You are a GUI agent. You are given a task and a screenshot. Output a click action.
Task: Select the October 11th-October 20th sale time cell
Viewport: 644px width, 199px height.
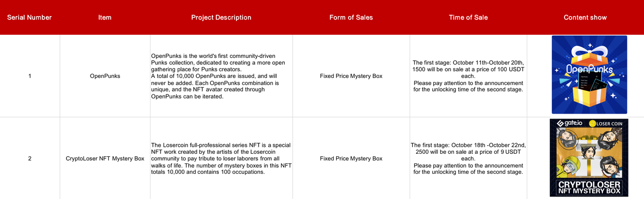(x=468, y=76)
